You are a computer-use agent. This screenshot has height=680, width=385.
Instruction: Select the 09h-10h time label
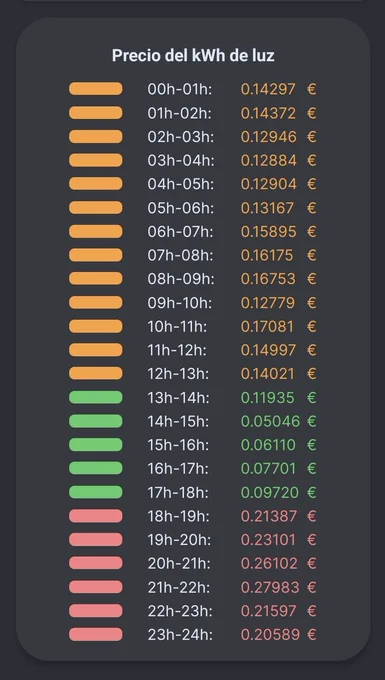179,303
